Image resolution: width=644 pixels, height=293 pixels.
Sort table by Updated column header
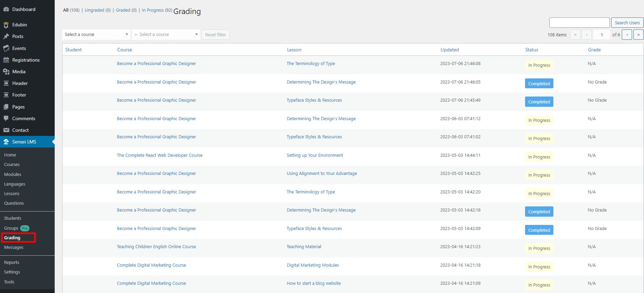tap(450, 50)
